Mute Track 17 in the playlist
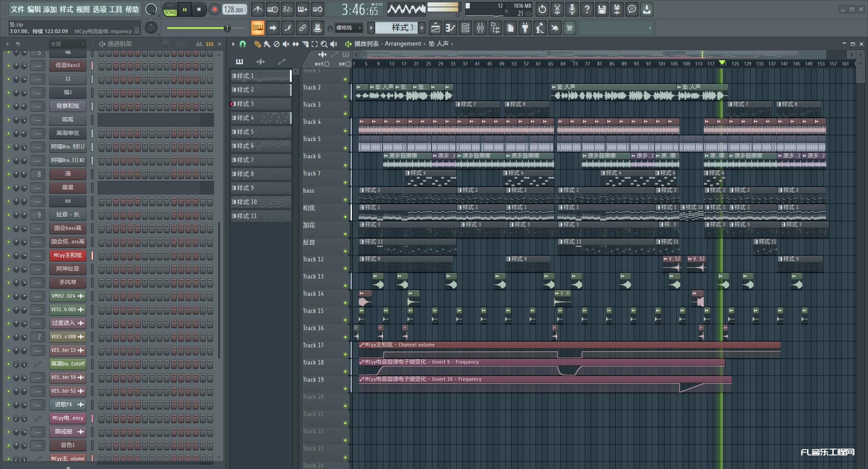Viewport: 868px width, 469px height. (346, 355)
